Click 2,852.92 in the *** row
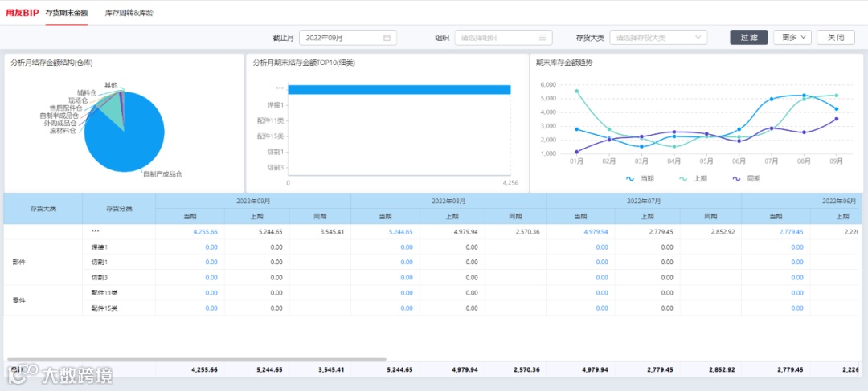The width and height of the screenshot is (868, 391). [723, 232]
